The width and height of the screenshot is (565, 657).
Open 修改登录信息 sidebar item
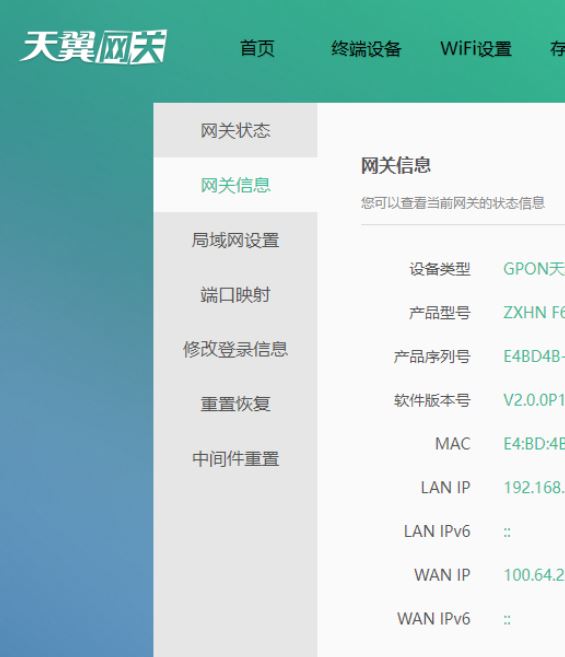point(236,349)
